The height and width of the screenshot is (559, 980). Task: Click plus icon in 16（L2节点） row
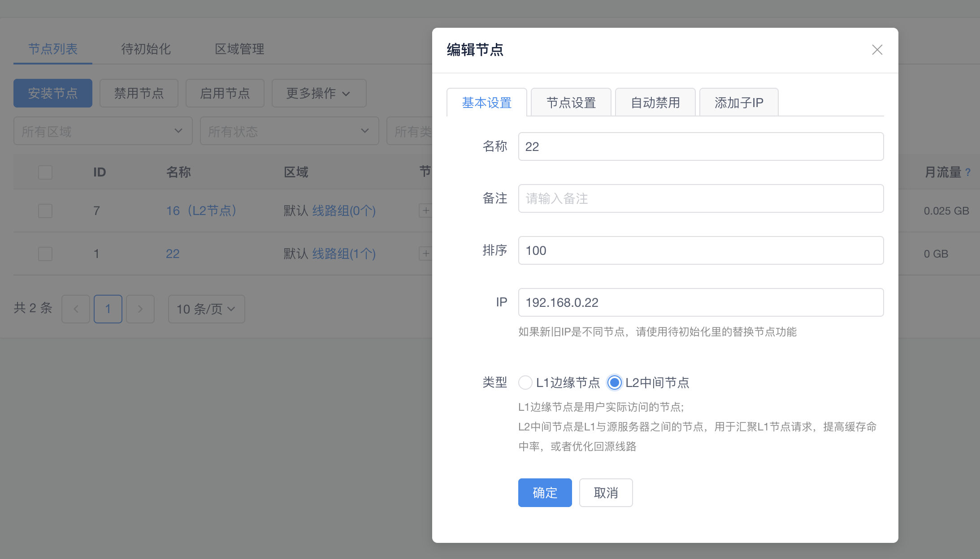click(x=425, y=211)
